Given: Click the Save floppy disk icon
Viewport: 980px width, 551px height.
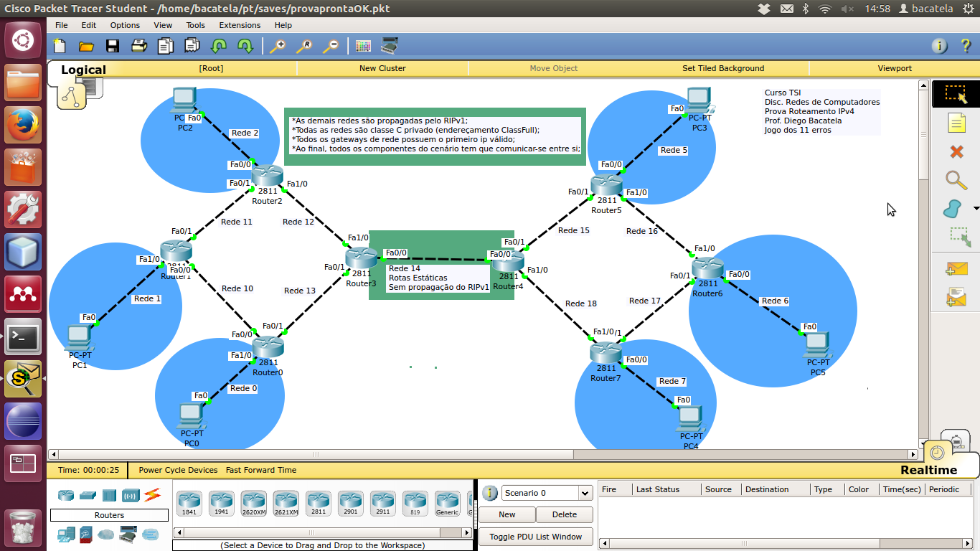Looking at the screenshot, I should pos(112,46).
